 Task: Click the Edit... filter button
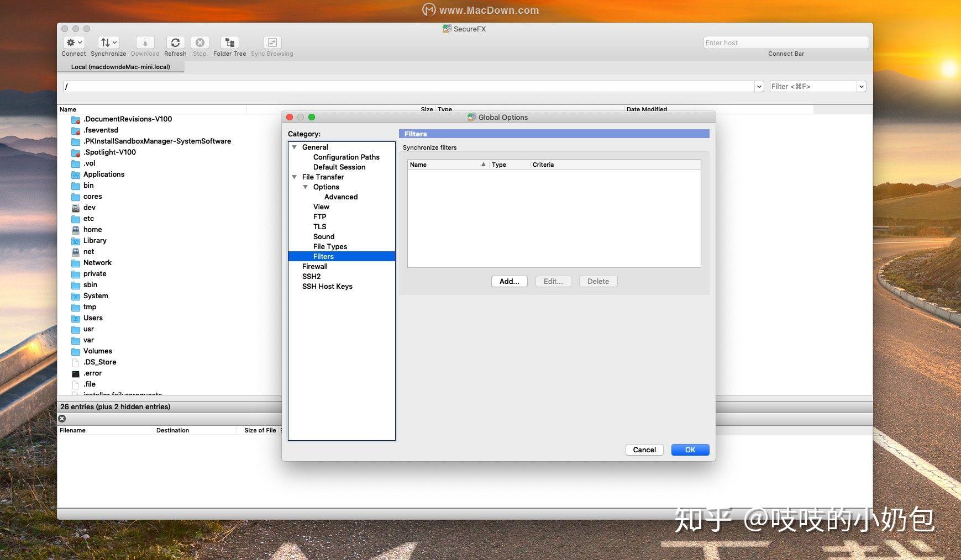point(553,281)
